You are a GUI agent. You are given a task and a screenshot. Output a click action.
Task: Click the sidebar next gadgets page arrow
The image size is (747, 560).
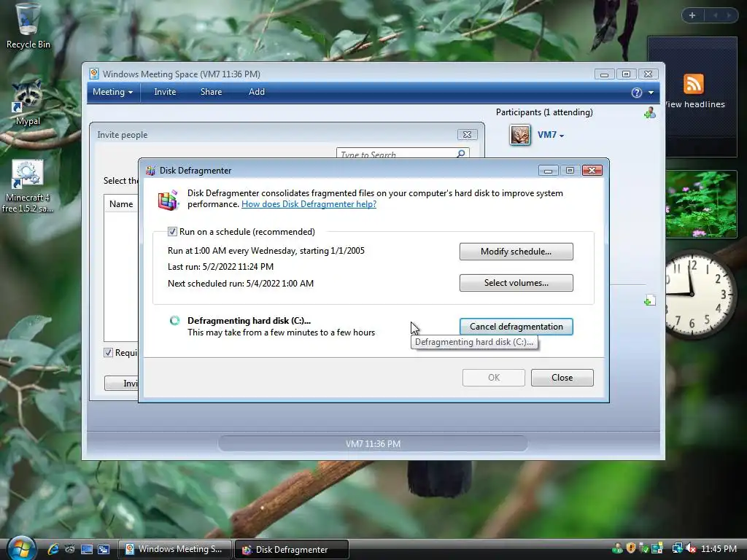click(729, 15)
